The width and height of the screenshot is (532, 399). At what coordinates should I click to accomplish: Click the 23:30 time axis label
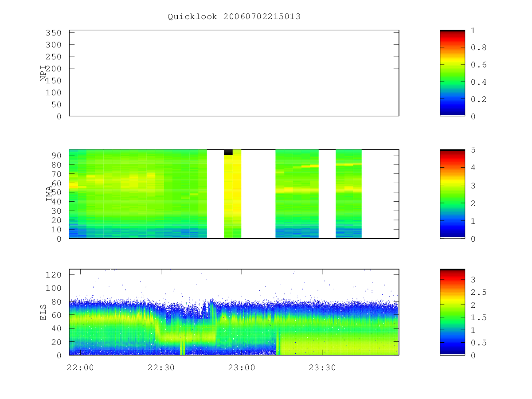pyautogui.click(x=322, y=367)
